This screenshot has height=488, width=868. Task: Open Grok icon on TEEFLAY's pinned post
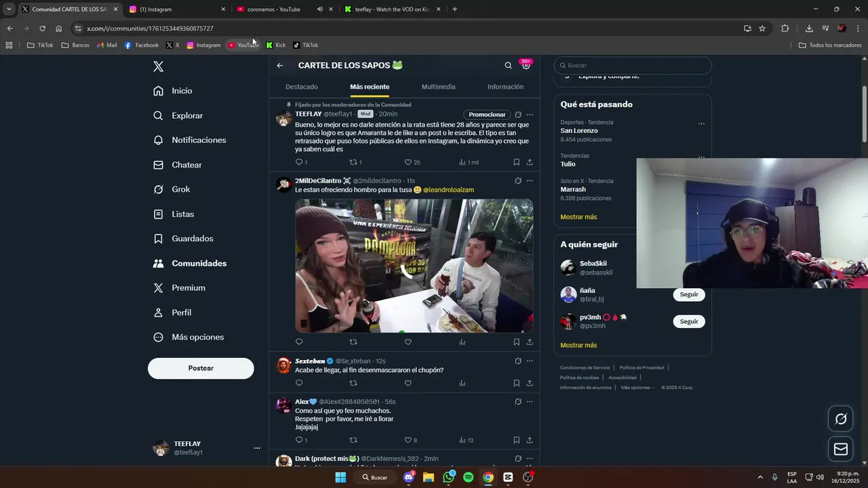click(x=518, y=115)
